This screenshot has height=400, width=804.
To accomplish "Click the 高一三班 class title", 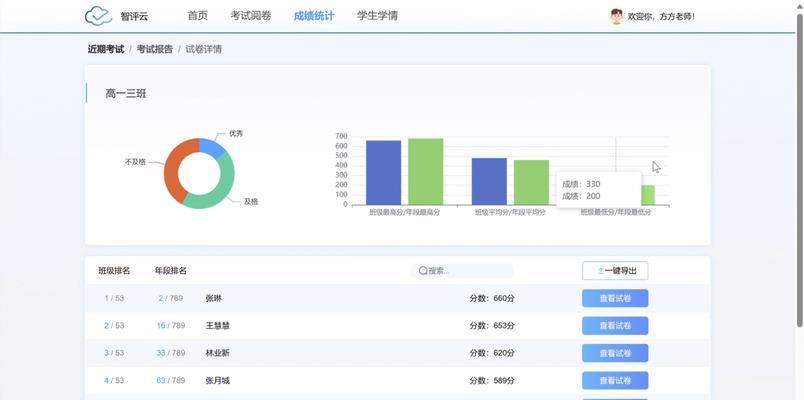I will click(x=126, y=94).
